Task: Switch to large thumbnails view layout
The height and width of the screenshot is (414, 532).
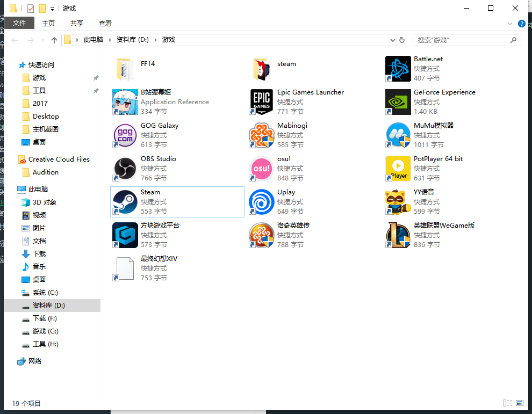Action: point(520,403)
